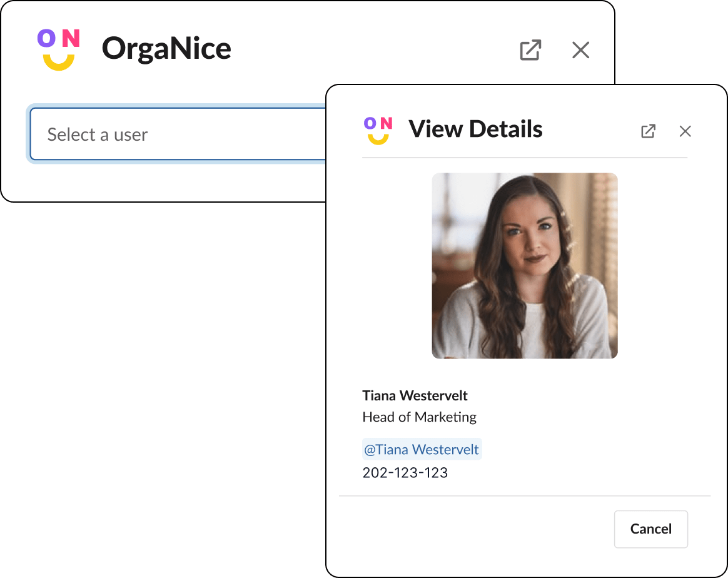Dismiss the View Details modal with the X

tap(685, 131)
